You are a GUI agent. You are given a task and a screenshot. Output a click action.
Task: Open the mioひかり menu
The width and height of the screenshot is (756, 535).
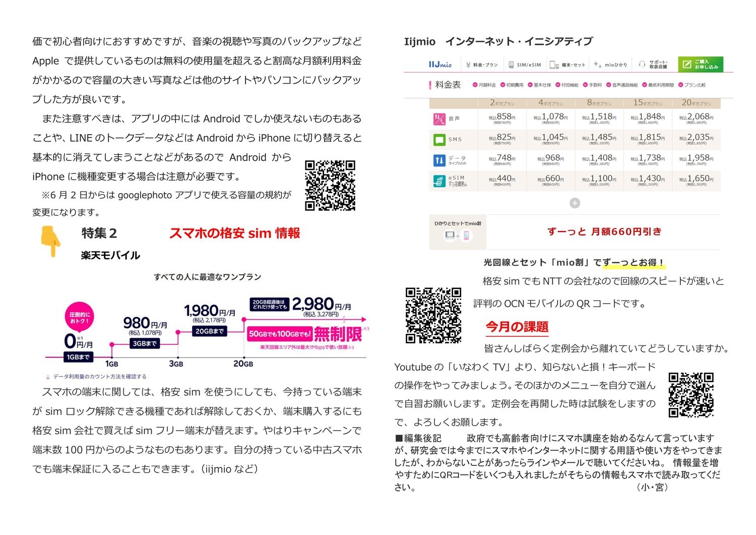610,65
